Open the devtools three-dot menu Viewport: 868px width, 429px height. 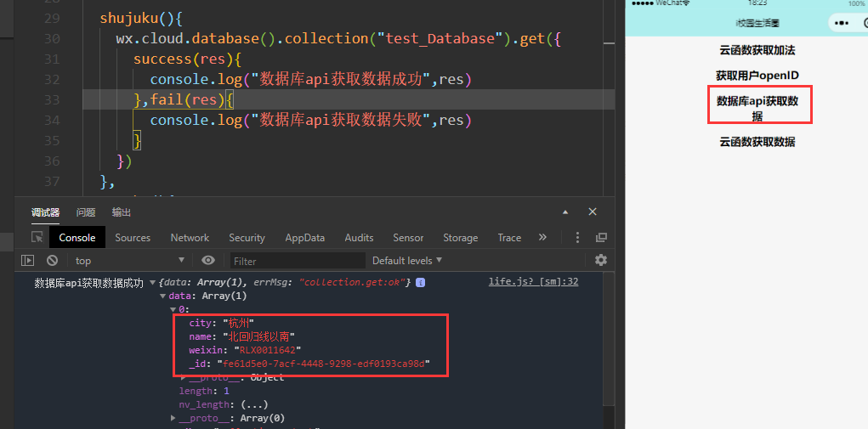(577, 238)
